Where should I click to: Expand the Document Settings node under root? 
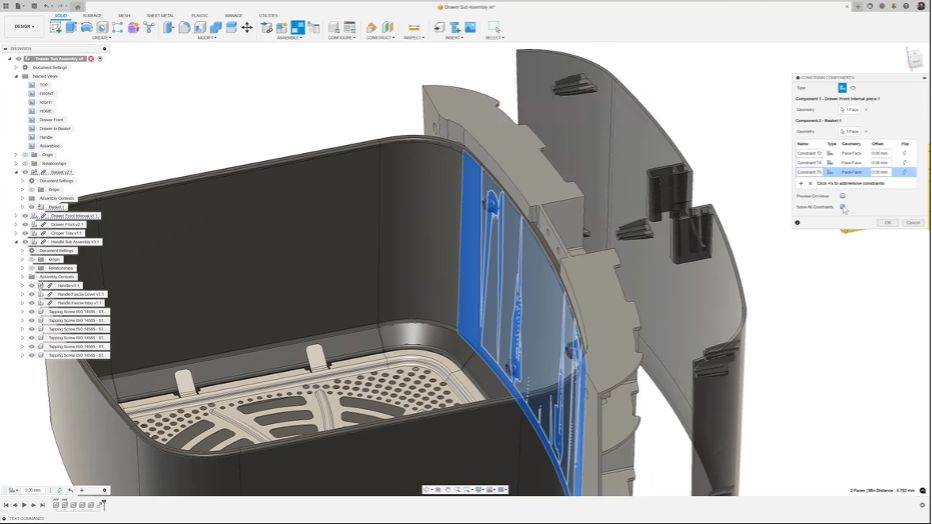click(16, 68)
